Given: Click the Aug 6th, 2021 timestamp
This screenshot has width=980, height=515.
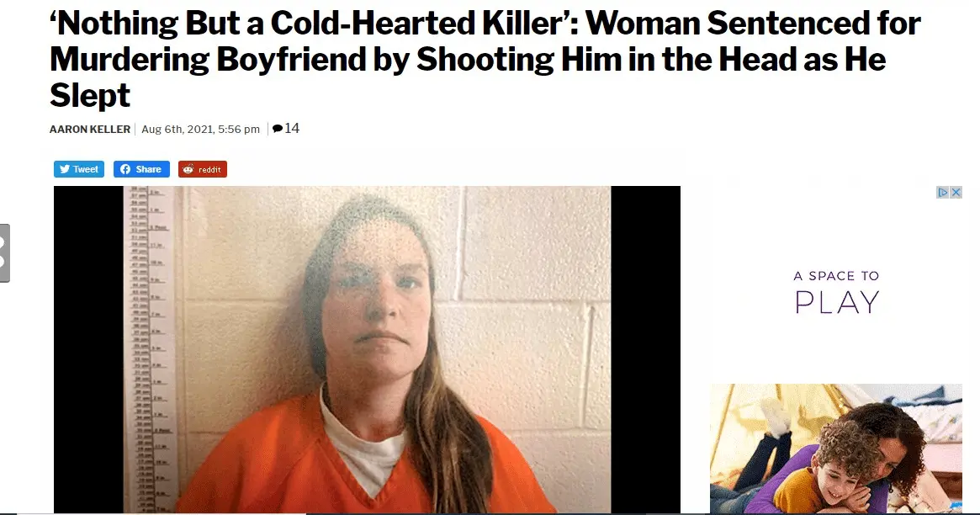Looking at the screenshot, I should click(x=200, y=130).
